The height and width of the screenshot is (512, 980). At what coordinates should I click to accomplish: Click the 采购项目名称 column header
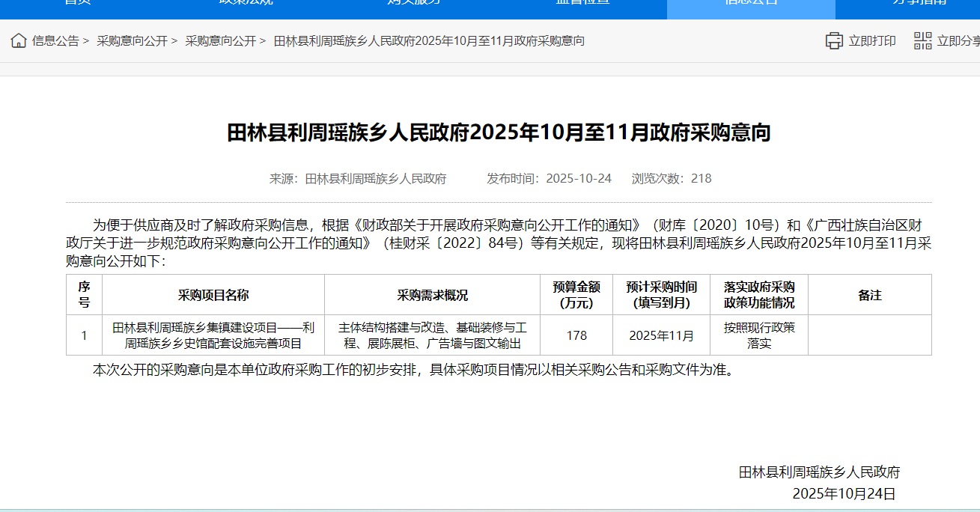(213, 295)
